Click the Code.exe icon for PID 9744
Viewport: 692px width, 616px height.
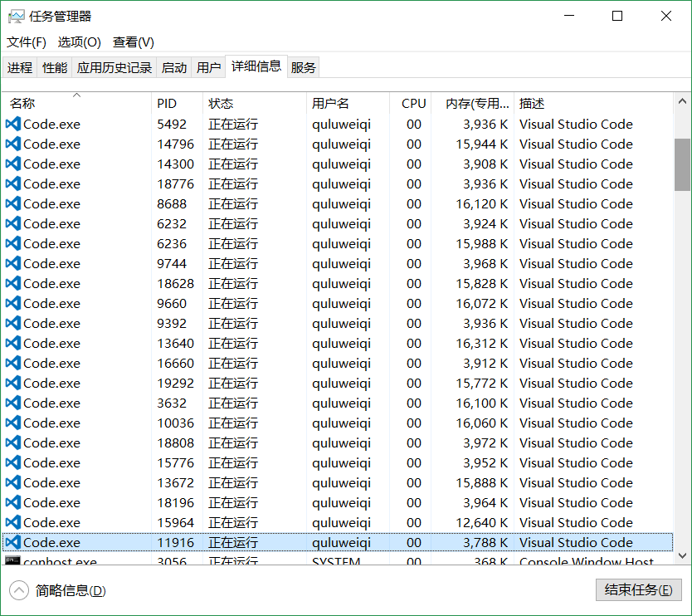tap(15, 263)
